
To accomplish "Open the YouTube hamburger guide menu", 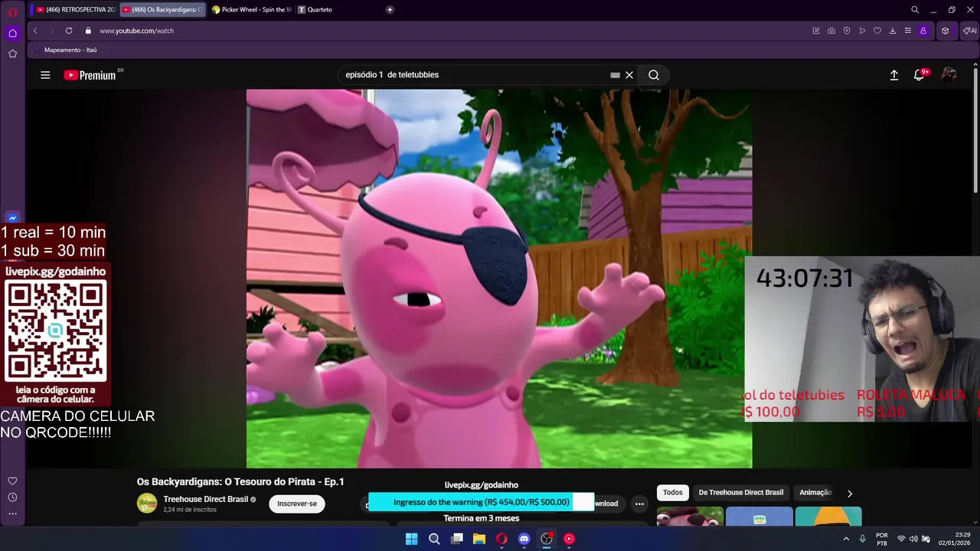I will [x=45, y=75].
